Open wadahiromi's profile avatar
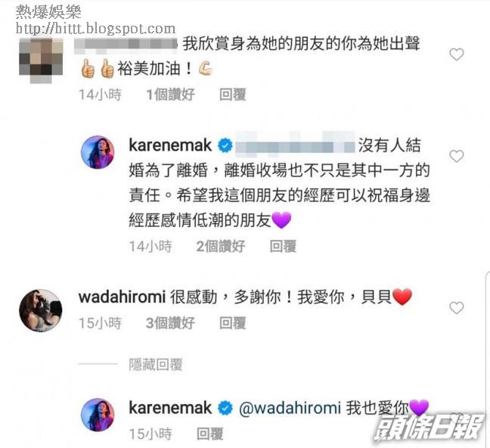 (41, 310)
